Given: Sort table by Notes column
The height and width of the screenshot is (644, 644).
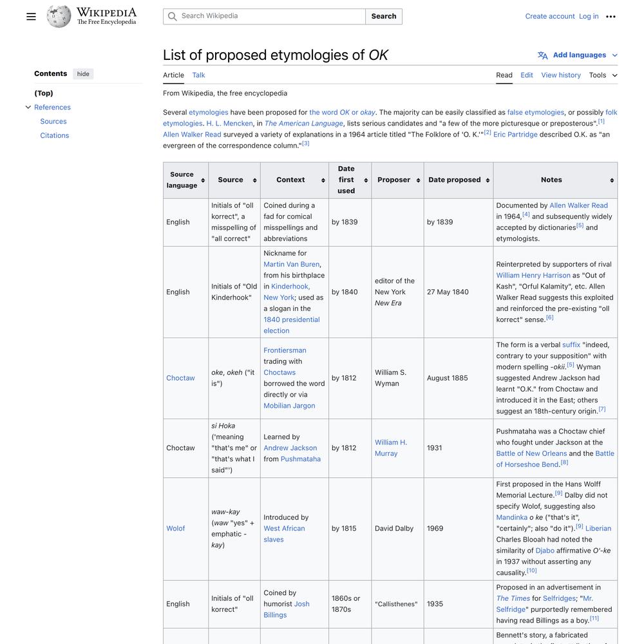Looking at the screenshot, I should point(612,180).
